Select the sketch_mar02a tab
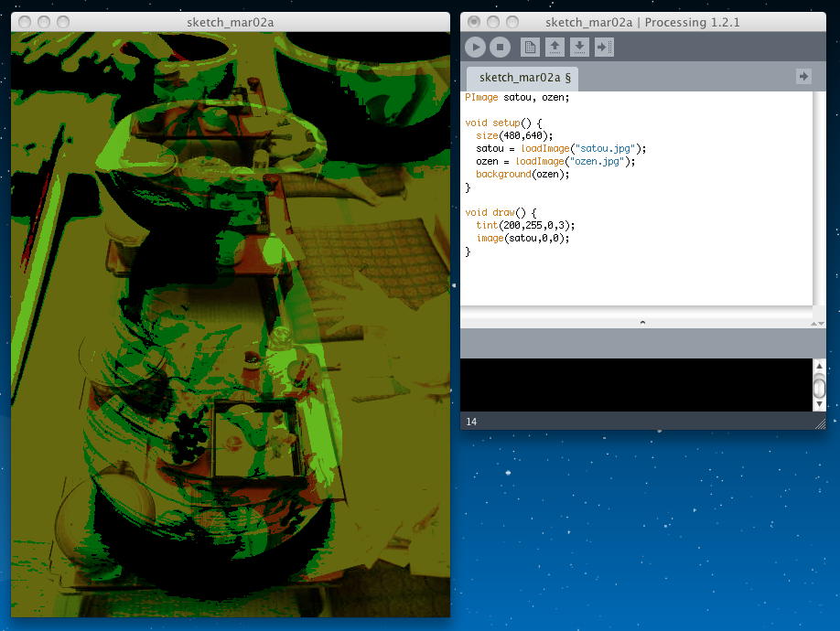 pyautogui.click(x=523, y=78)
